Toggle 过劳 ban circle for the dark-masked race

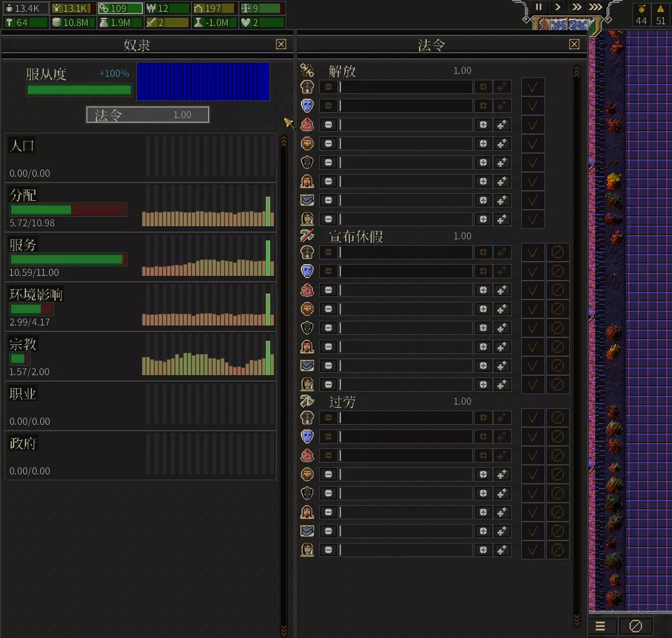(x=557, y=493)
